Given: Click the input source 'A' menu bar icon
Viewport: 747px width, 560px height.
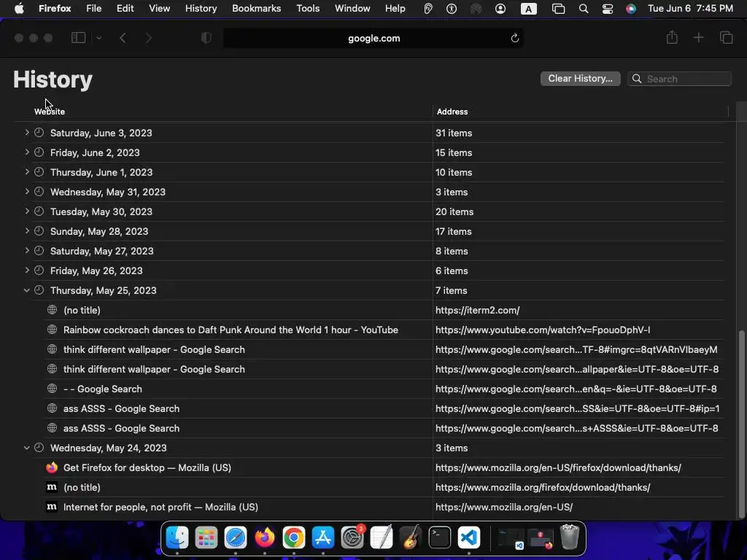Looking at the screenshot, I should [528, 9].
